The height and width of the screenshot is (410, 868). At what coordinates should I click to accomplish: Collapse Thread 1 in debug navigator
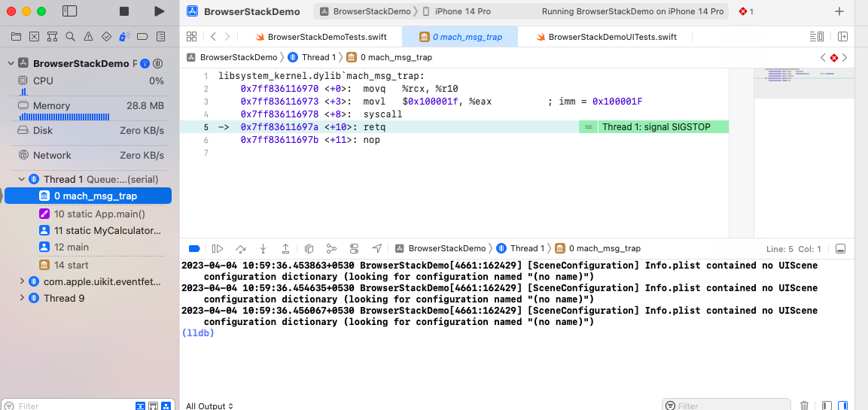[22, 179]
